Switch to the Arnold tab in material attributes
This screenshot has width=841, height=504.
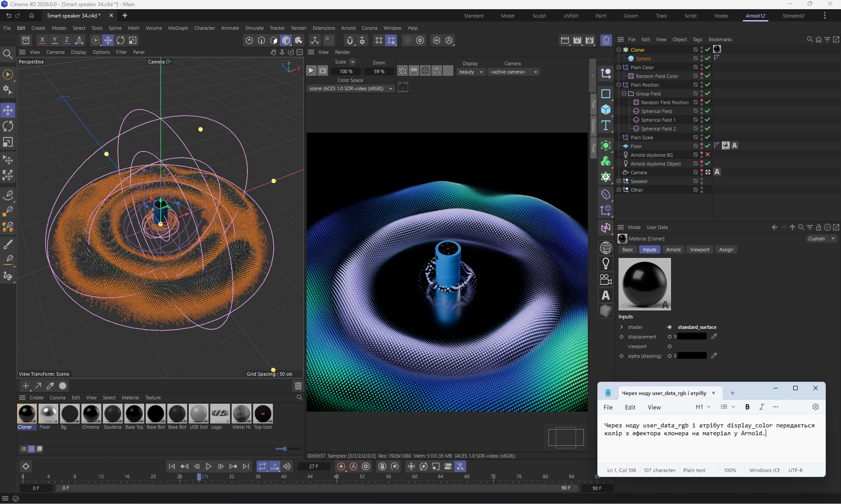(673, 250)
